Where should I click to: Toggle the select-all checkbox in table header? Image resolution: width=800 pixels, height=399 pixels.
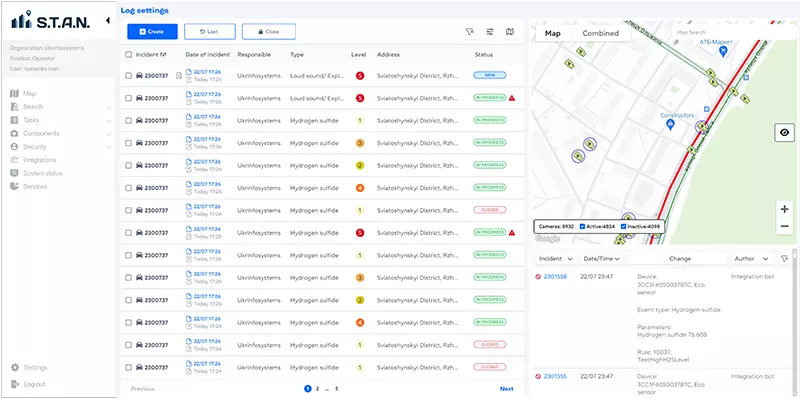[x=129, y=55]
